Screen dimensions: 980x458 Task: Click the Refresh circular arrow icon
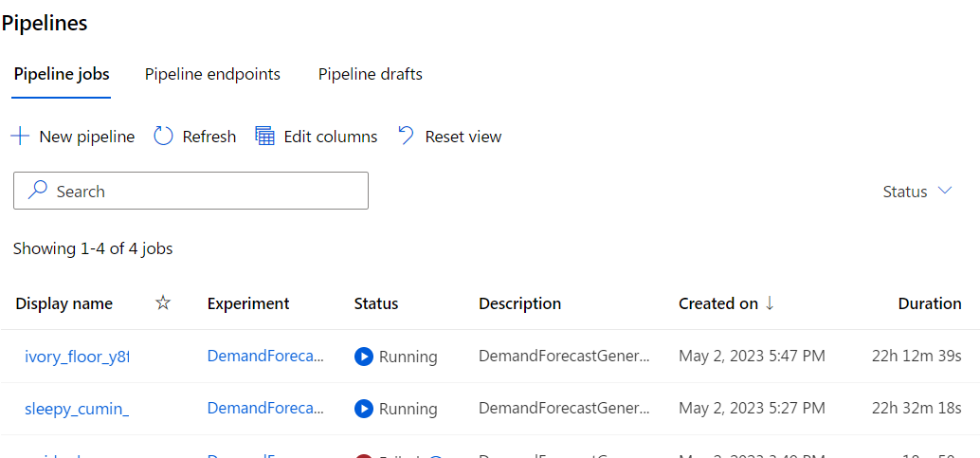pos(163,137)
